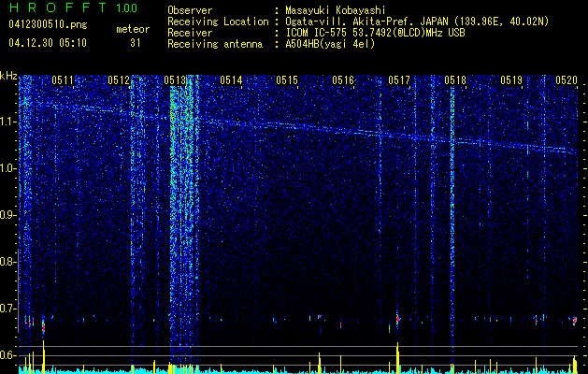Click the 0.9 frequency axis label
This screenshot has width=588, height=374.
pos(8,215)
